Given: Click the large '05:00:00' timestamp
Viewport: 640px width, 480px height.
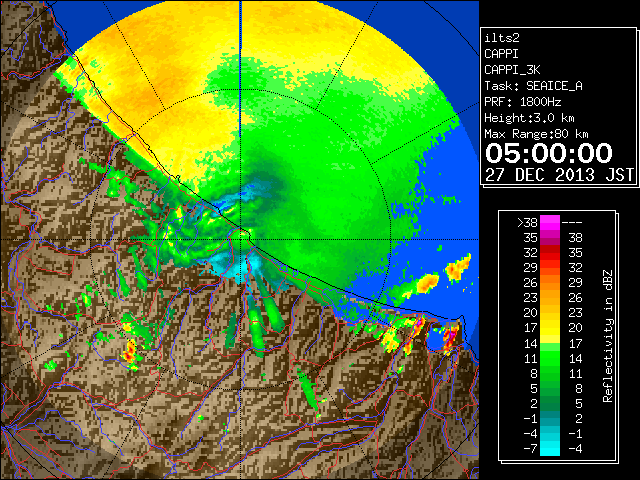Looking at the screenshot, I should click(x=549, y=153).
